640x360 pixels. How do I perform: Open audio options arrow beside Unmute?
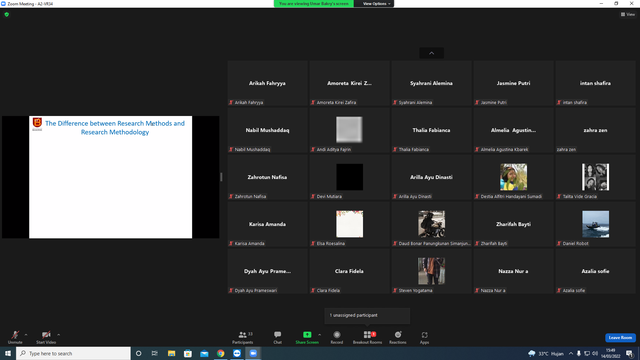[26, 335]
